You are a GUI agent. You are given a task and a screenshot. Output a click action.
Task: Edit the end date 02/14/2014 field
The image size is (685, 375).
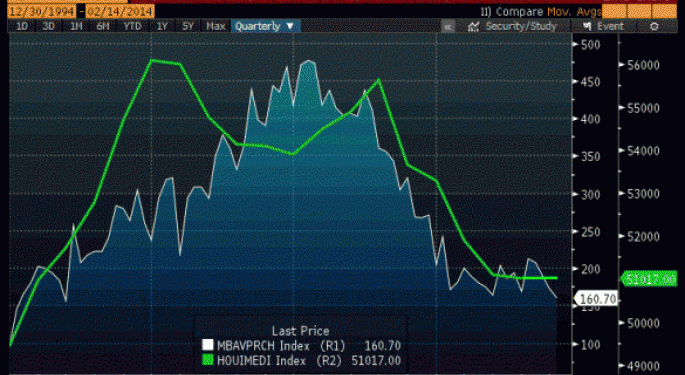pos(120,11)
